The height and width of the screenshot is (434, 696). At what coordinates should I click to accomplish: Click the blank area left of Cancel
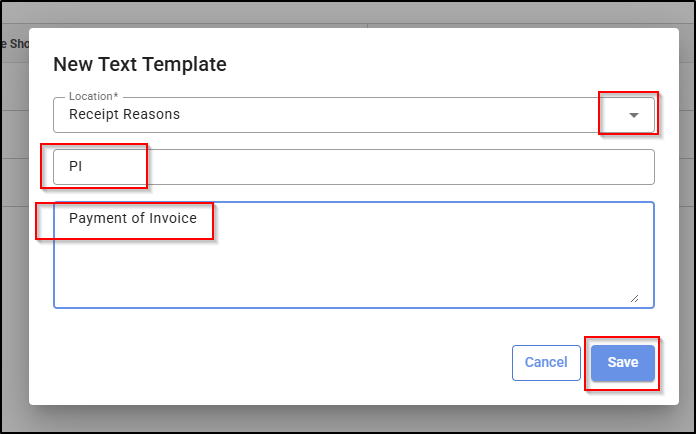[x=300, y=362]
